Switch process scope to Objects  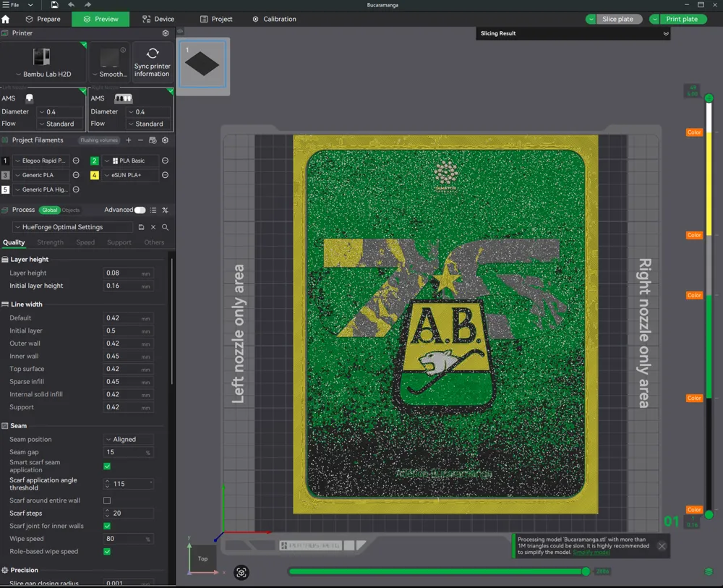(71, 210)
